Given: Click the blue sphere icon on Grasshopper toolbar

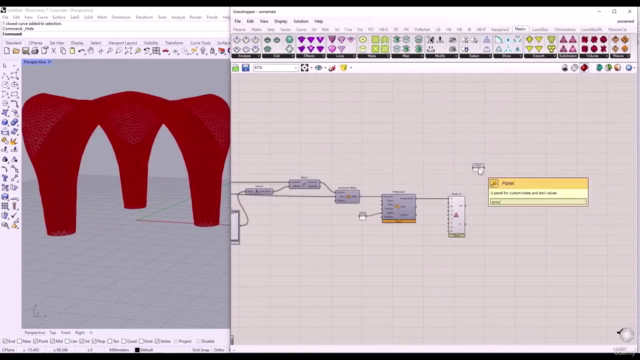Looking at the screenshot, I should (x=629, y=68).
